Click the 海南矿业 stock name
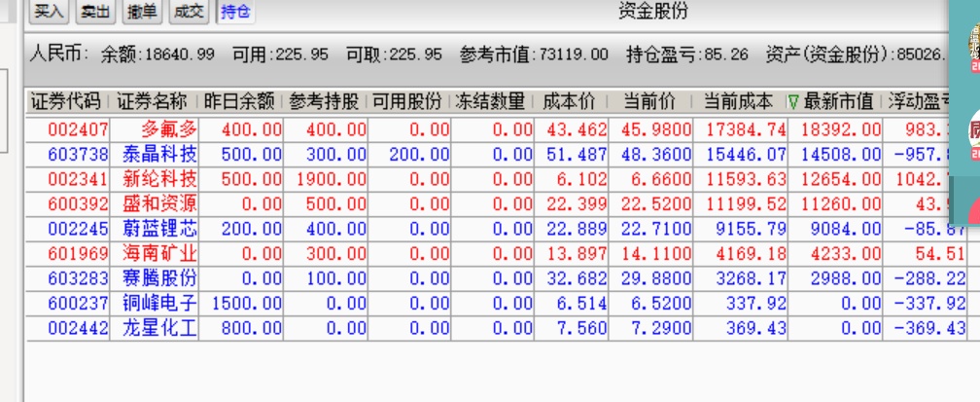This screenshot has height=402, width=980. (160, 254)
